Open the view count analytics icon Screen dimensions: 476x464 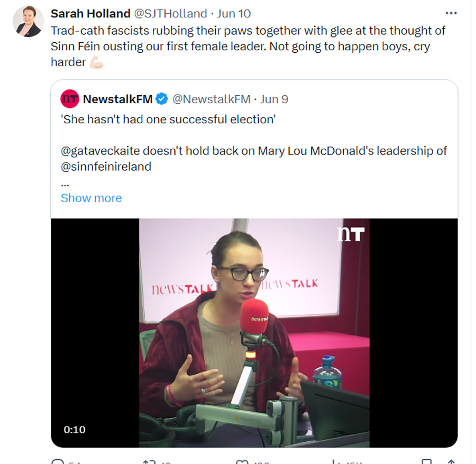(x=339, y=462)
